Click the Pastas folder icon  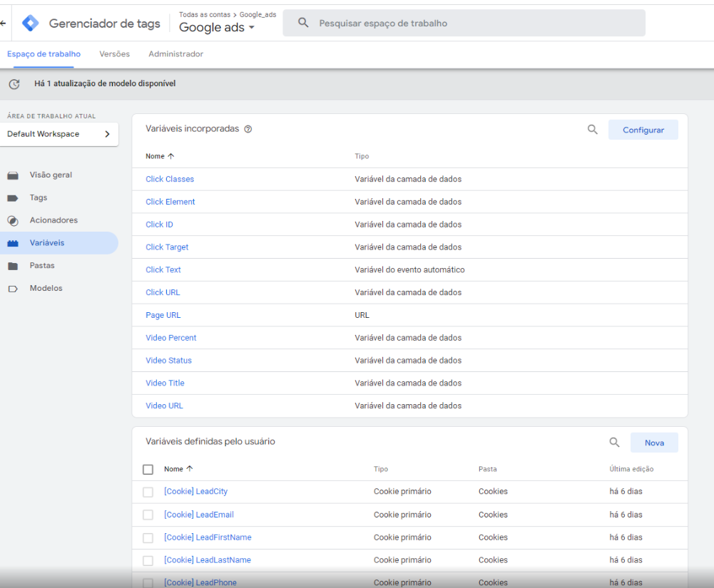(x=13, y=266)
